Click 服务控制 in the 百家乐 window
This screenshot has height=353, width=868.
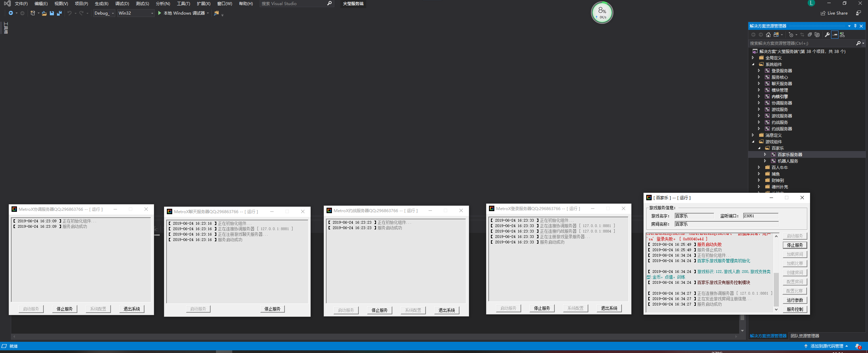tap(795, 309)
